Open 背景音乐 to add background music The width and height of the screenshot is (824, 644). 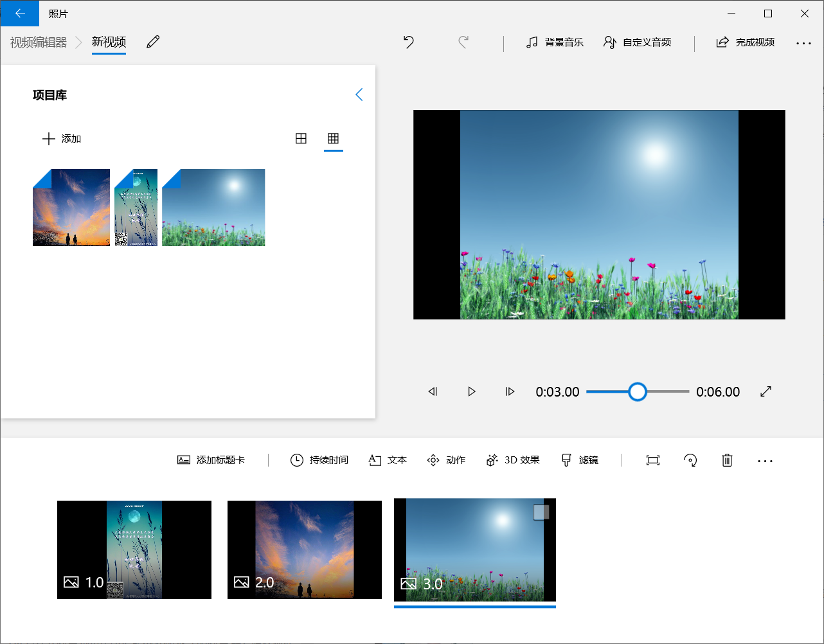click(555, 42)
